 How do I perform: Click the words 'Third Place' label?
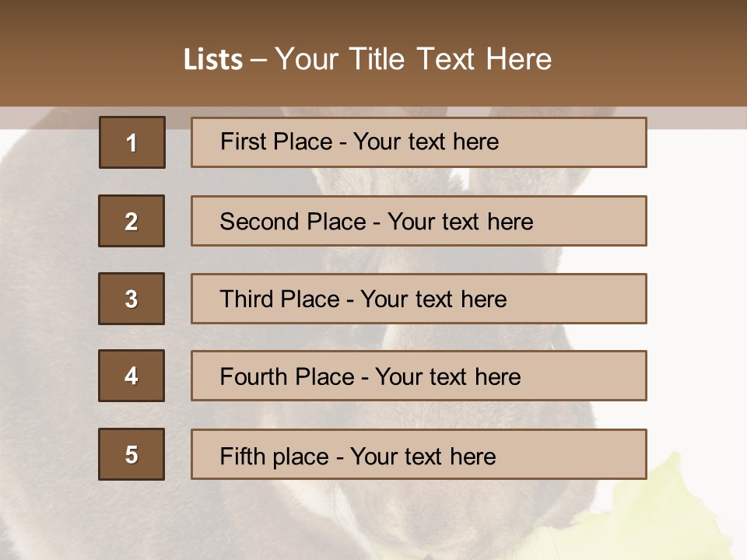[x=279, y=299]
